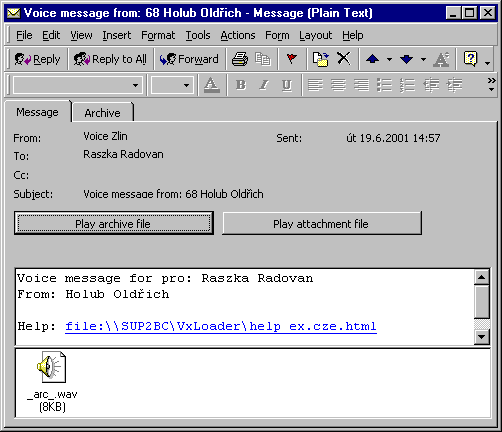Screen dimensions: 502x432
Task: Switch to the Archive tab
Action: [102, 113]
